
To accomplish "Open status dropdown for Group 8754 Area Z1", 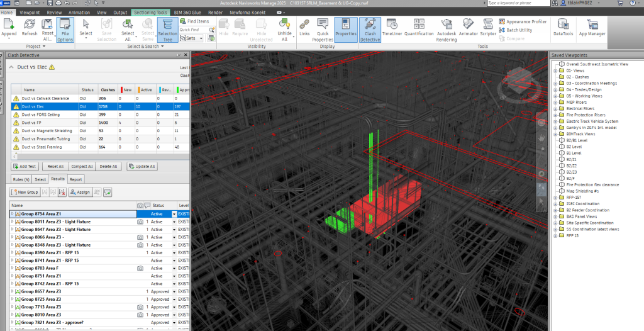I will click(x=174, y=214).
